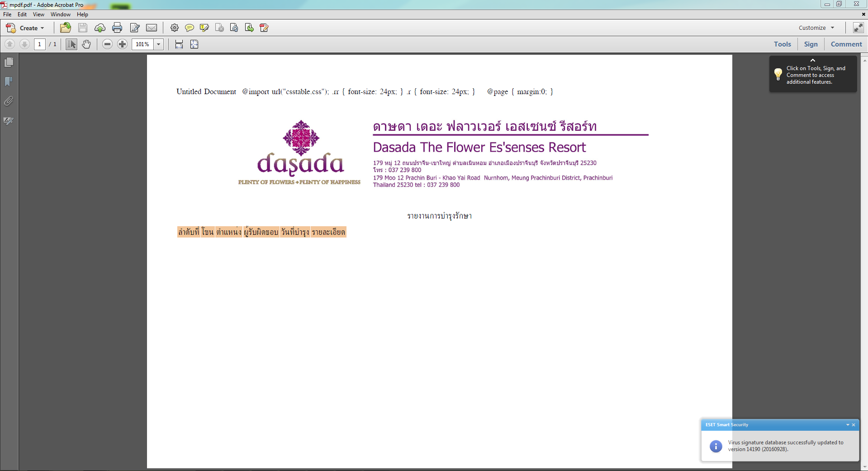Close the document with menu bar X
Image resolution: width=868 pixels, height=471 pixels.
coord(863,14)
